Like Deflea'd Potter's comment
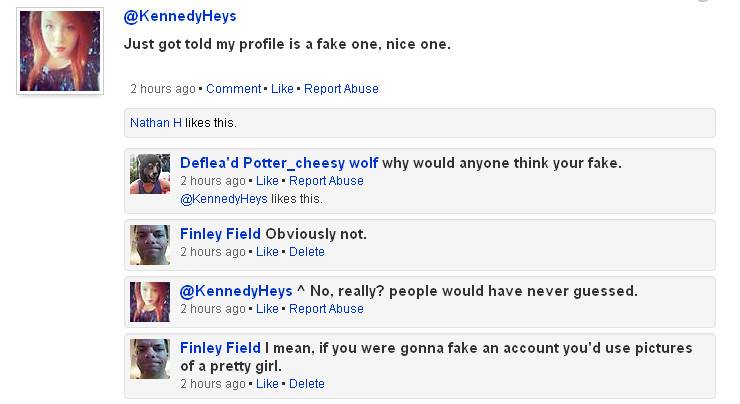 click(x=267, y=181)
